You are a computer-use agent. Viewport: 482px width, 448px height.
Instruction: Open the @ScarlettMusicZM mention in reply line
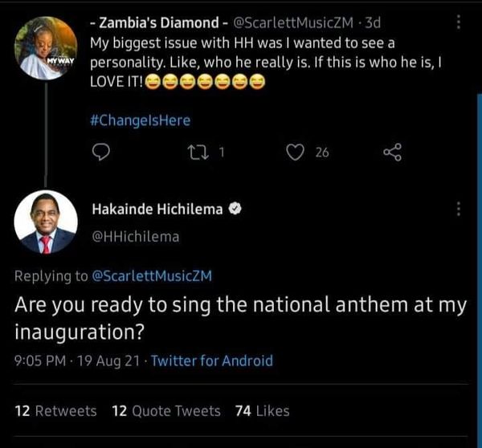tap(152, 276)
